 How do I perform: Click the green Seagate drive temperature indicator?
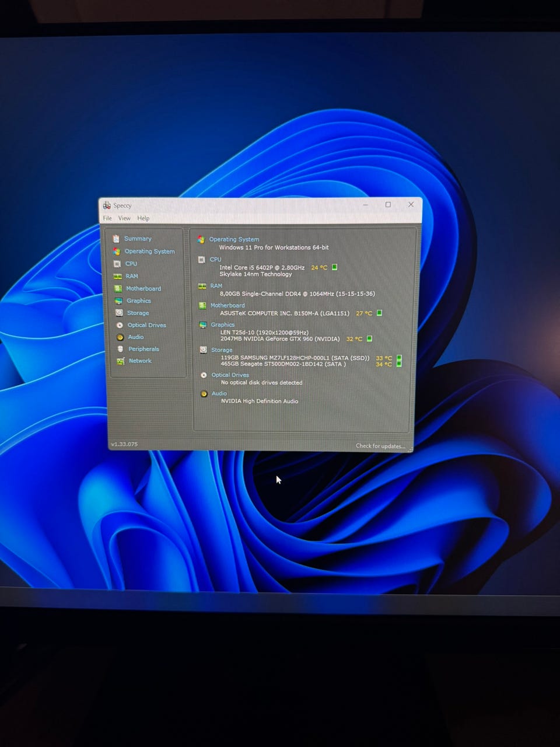point(399,364)
